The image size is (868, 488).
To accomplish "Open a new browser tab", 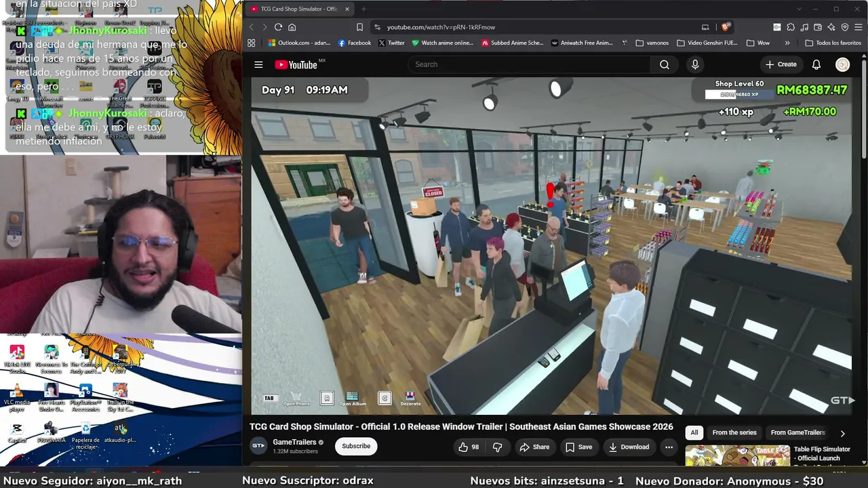I will point(363,9).
